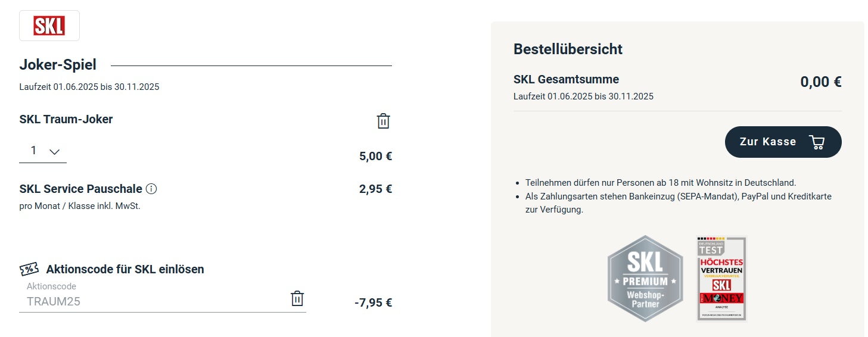Click the Aktionscode für SKL einlösen heading
The width and height of the screenshot is (868, 337).
[125, 269]
